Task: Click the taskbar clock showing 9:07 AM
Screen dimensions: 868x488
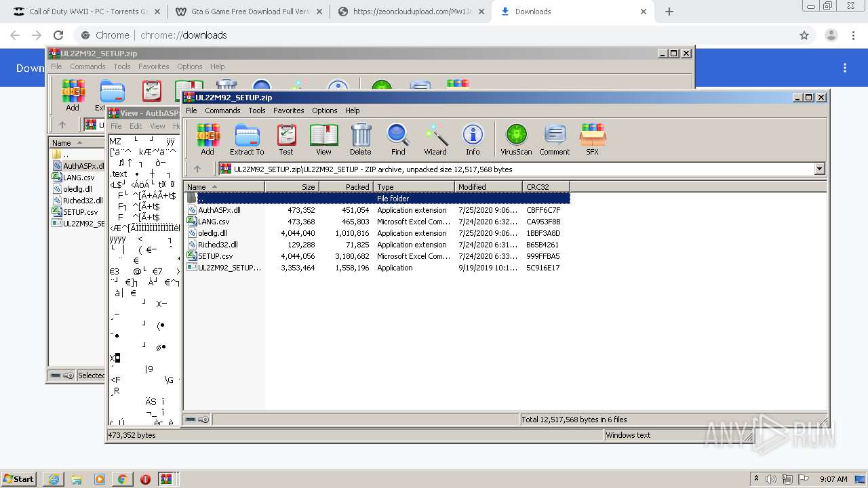Action: (833, 479)
